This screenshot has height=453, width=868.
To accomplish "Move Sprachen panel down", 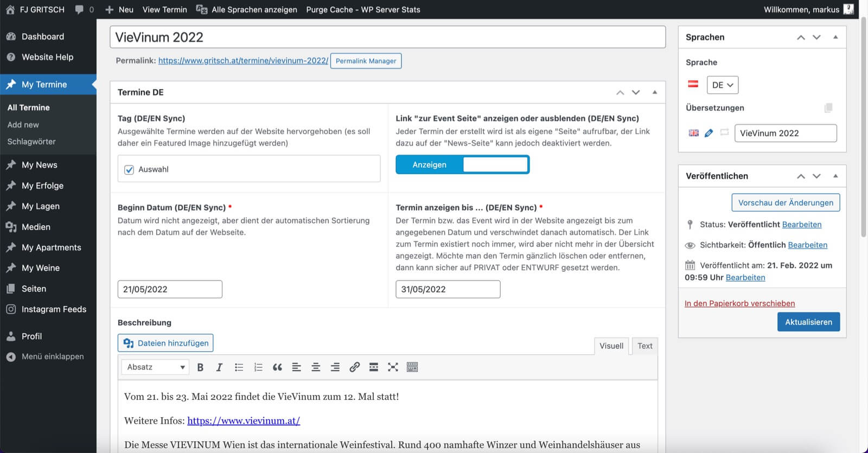I will [816, 37].
